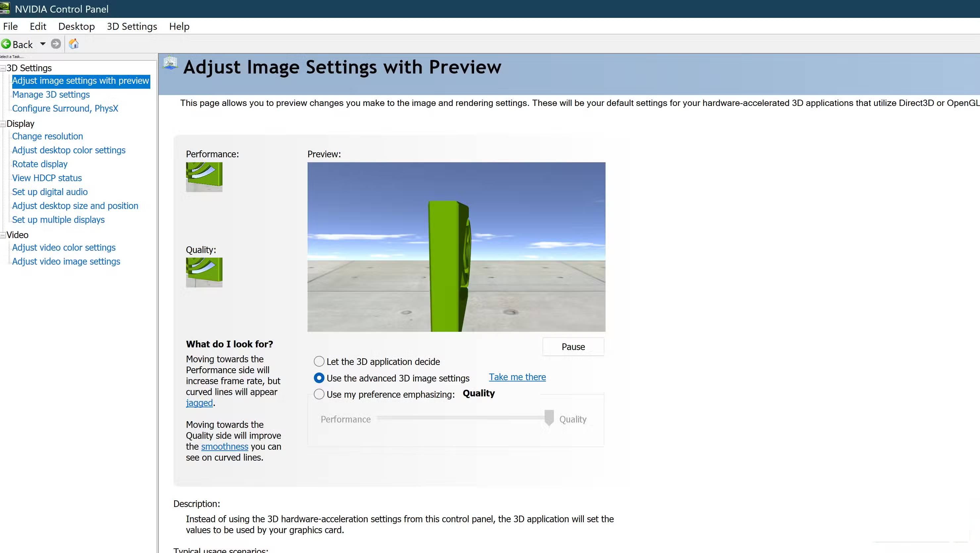Click the NVIDIA Control Panel title bar icon
This screenshot has width=980, height=553.
[5, 8]
